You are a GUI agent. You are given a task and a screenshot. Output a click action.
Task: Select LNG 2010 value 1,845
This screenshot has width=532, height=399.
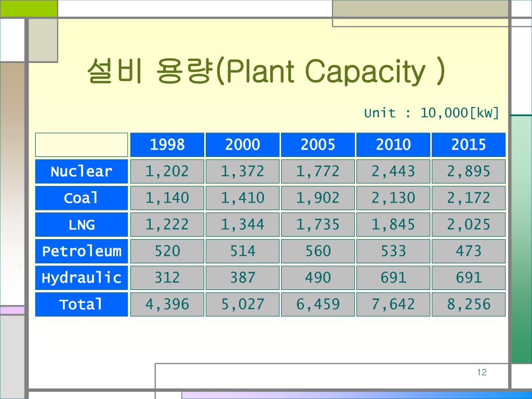[x=393, y=224]
